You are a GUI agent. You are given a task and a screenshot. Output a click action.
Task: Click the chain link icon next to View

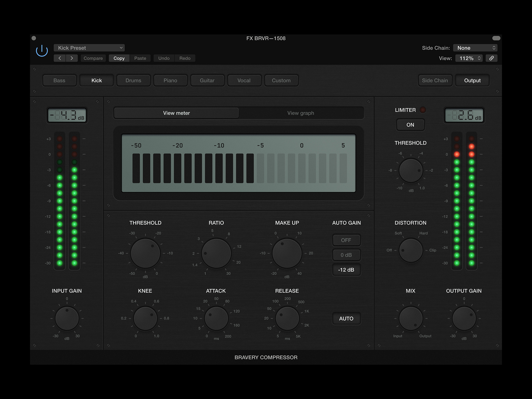(x=491, y=58)
